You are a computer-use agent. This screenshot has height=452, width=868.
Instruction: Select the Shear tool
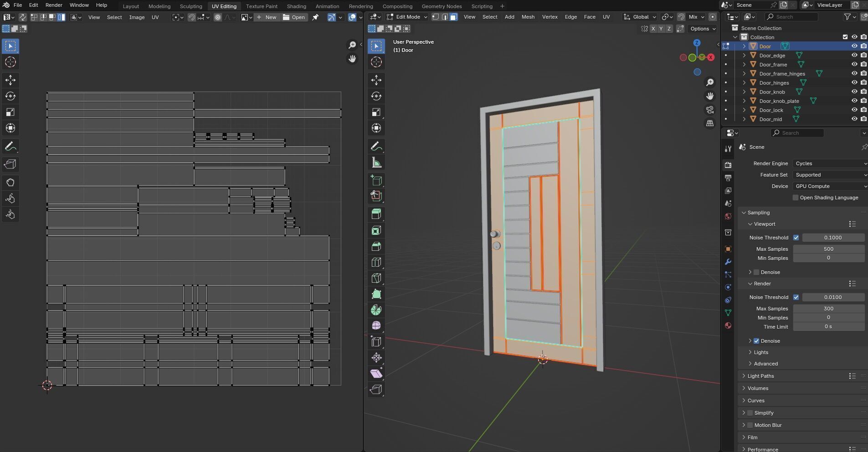click(376, 373)
